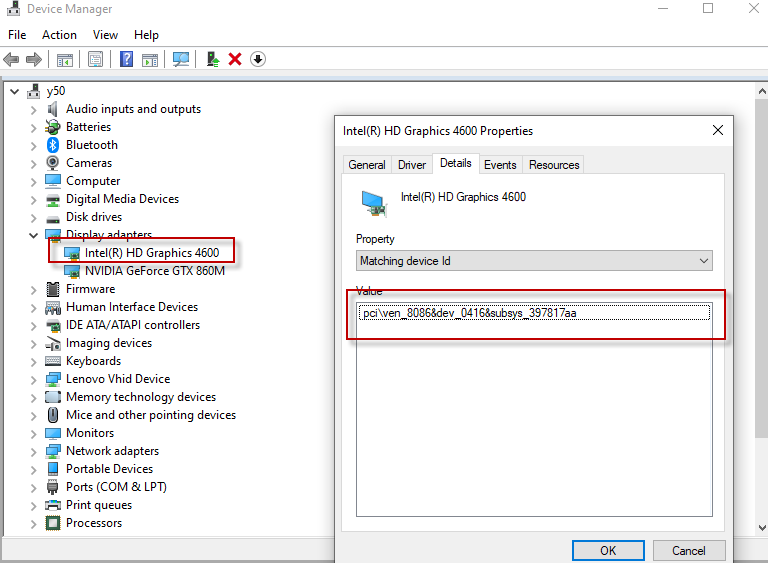Open the Action menu

(59, 35)
